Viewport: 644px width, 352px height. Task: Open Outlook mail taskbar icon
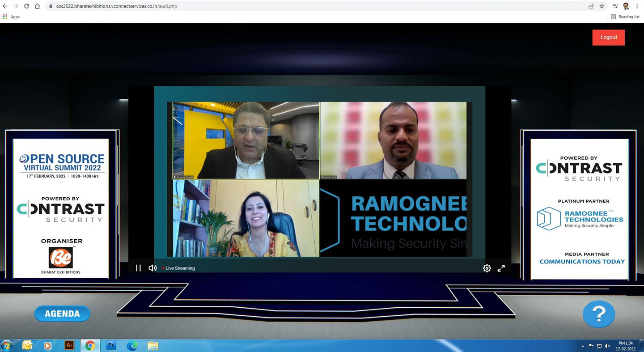[27, 345]
